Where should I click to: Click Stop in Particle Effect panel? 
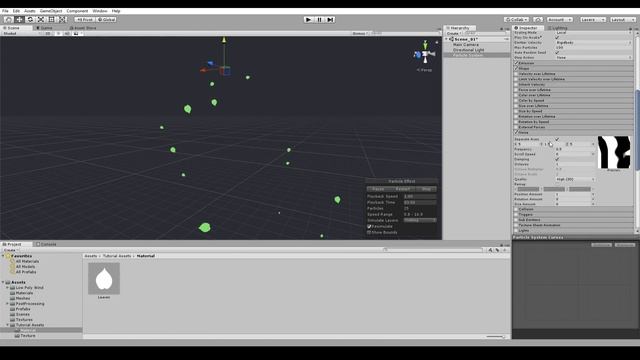point(426,189)
